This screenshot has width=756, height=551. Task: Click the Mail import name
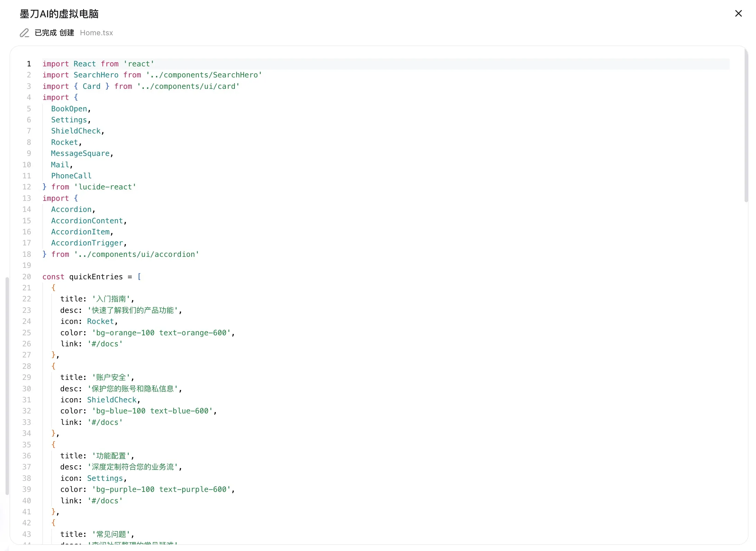tap(60, 165)
